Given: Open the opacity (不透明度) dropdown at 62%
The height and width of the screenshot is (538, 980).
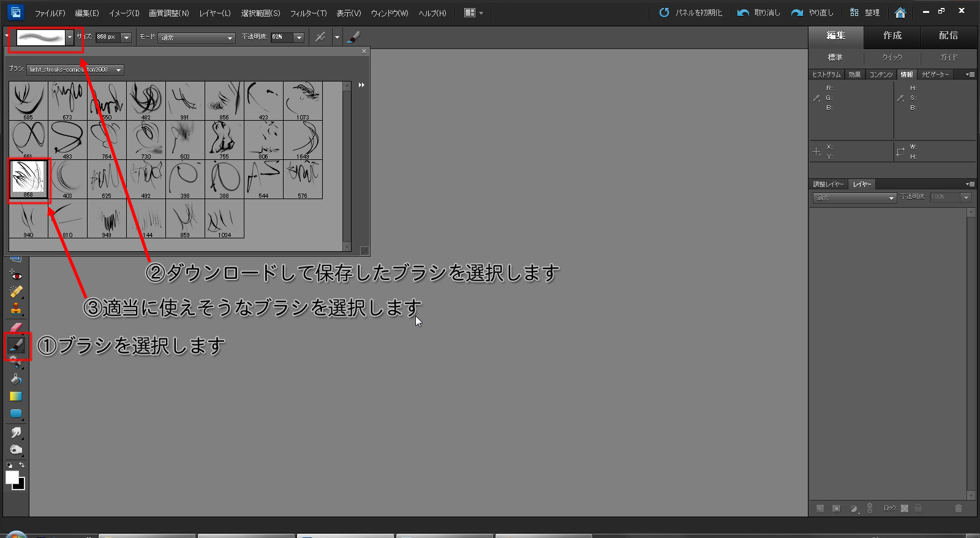Looking at the screenshot, I should 299,37.
